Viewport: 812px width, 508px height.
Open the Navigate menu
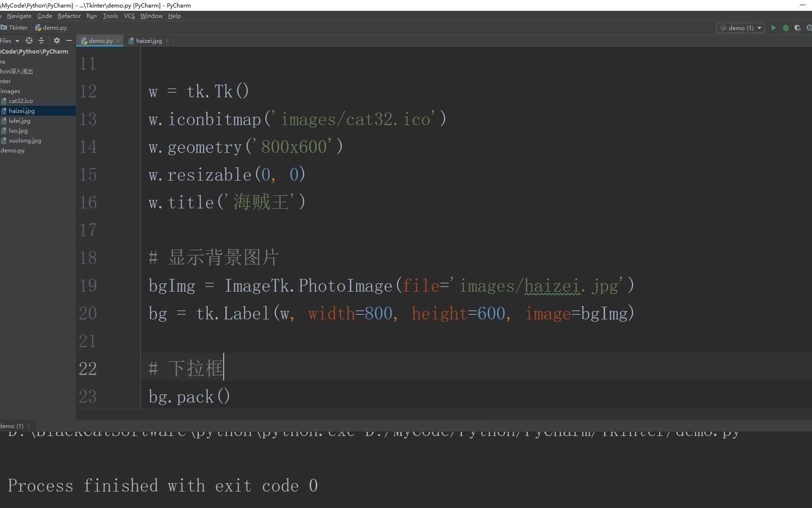click(19, 16)
